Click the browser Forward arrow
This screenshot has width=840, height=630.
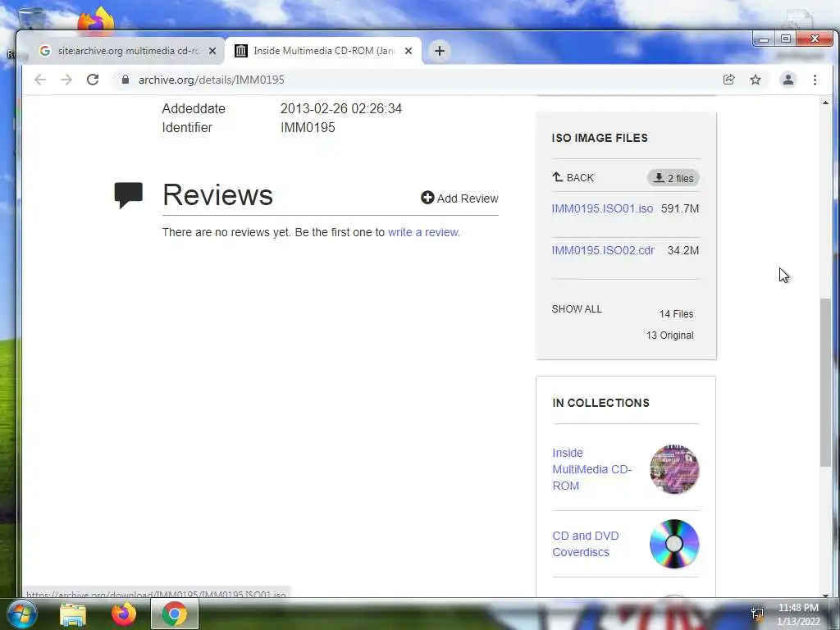pos(66,80)
